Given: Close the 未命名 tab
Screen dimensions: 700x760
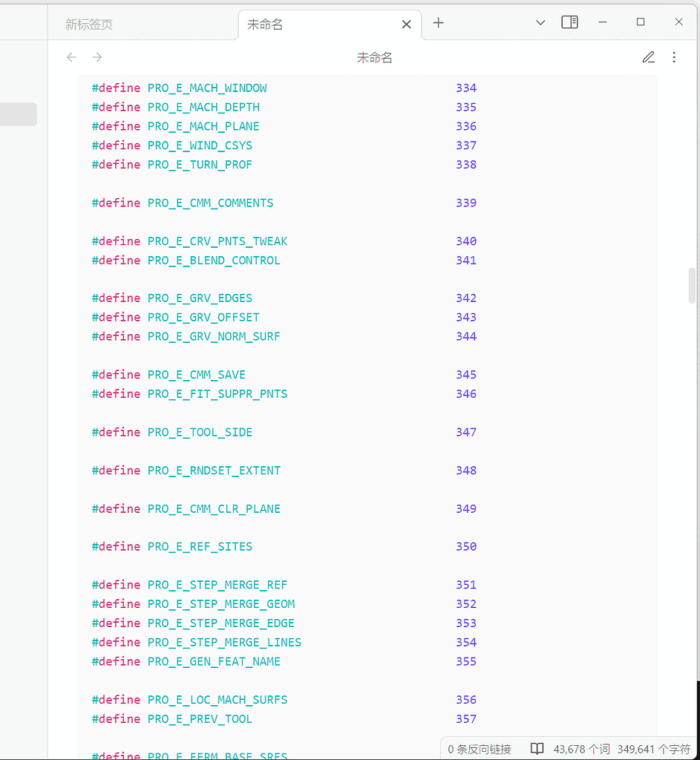Looking at the screenshot, I should (x=406, y=24).
